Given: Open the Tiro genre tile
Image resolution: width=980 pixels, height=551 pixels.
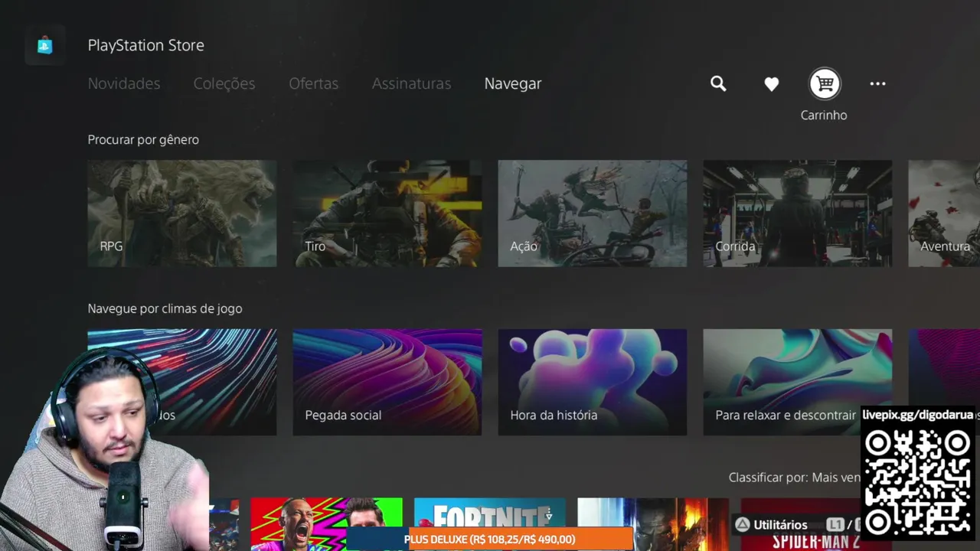Looking at the screenshot, I should 387,214.
